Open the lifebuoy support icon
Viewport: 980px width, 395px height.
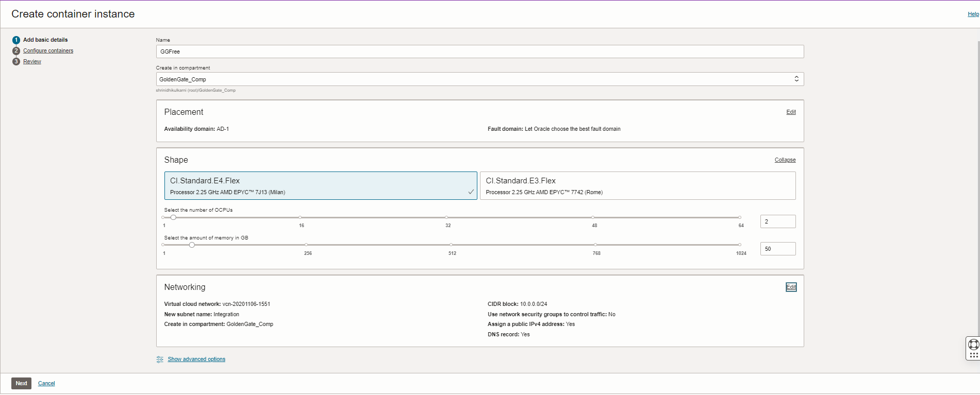point(973,344)
